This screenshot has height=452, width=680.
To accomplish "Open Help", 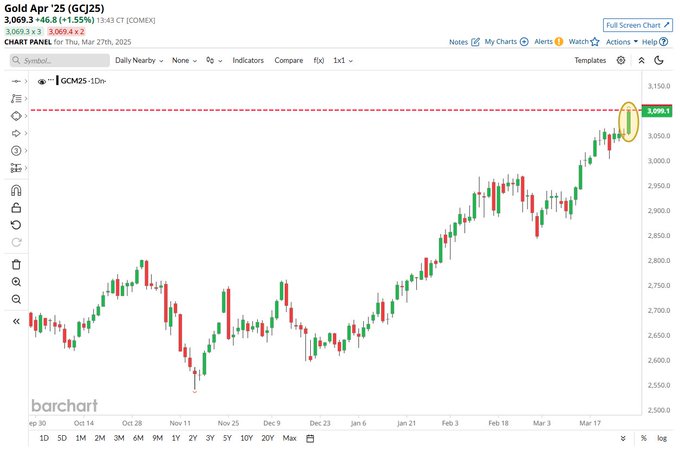I will coord(655,42).
